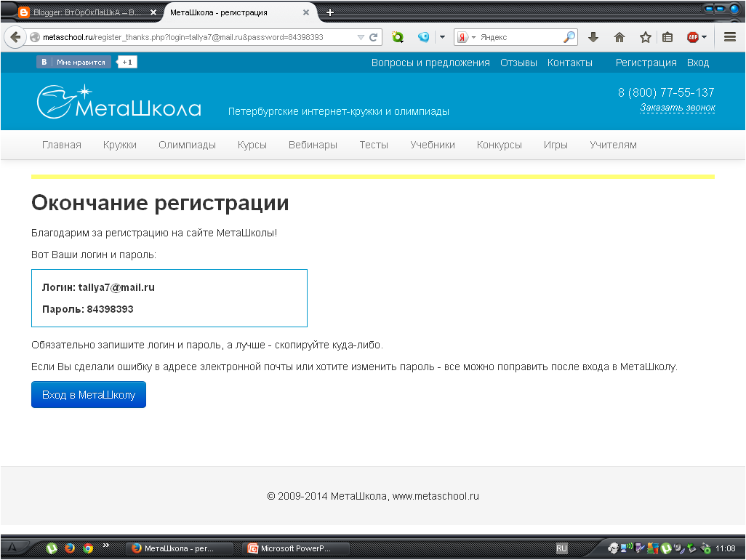Image resolution: width=746 pixels, height=560 pixels.
Task: Click the taskbar clock 11:08
Action: 726,548
